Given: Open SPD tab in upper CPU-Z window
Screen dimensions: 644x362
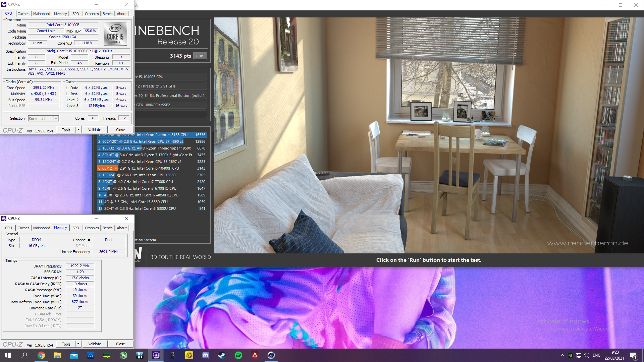Looking at the screenshot, I should 76,14.
